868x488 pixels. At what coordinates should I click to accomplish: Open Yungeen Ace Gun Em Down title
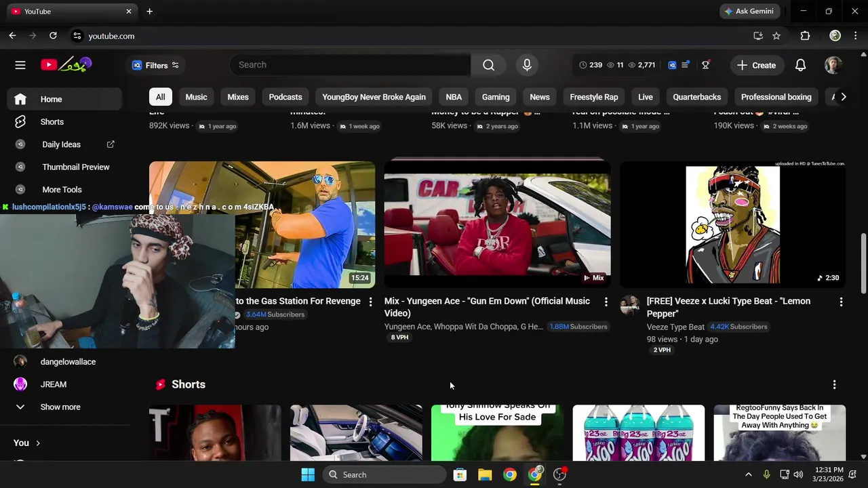(x=487, y=307)
